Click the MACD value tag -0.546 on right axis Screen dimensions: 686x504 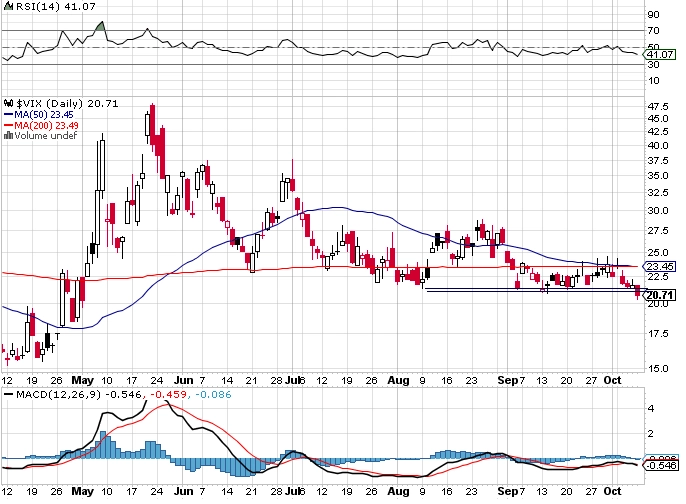coord(659,466)
